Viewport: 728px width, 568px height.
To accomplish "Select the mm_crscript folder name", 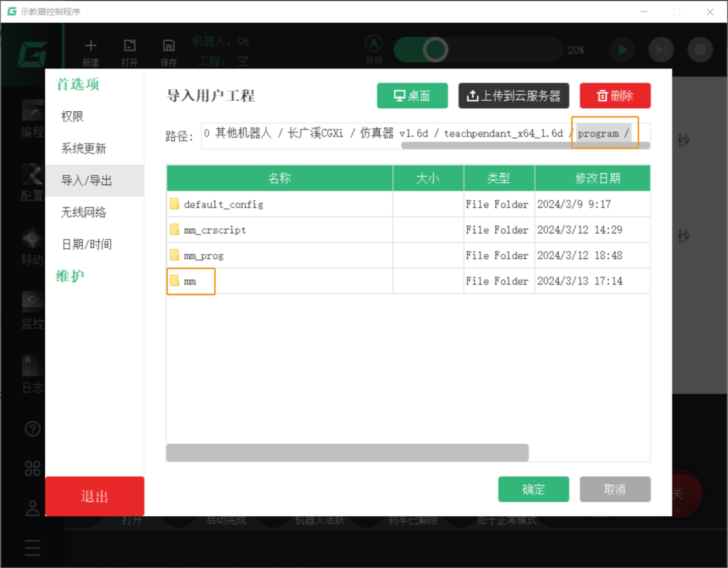I will pyautogui.click(x=215, y=230).
